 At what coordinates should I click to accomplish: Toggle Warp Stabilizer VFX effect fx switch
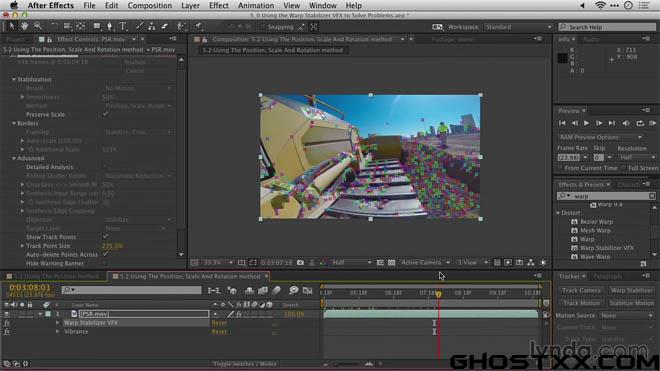pos(7,323)
